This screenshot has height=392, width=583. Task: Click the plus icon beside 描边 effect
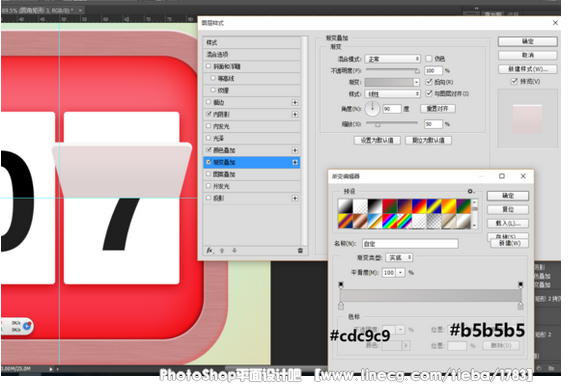pos(295,102)
